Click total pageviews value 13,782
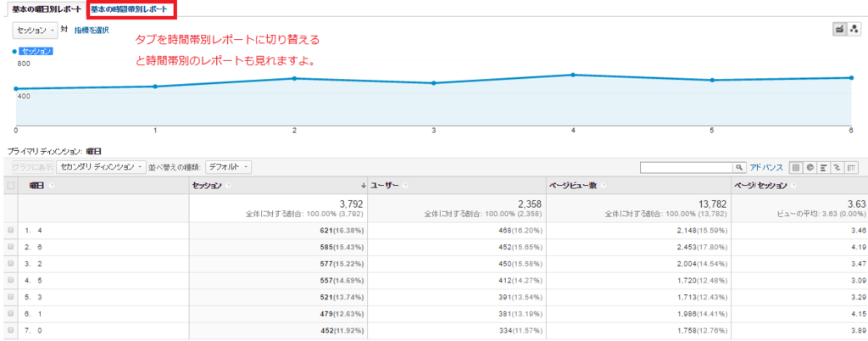This screenshot has width=868, height=341. click(x=713, y=204)
